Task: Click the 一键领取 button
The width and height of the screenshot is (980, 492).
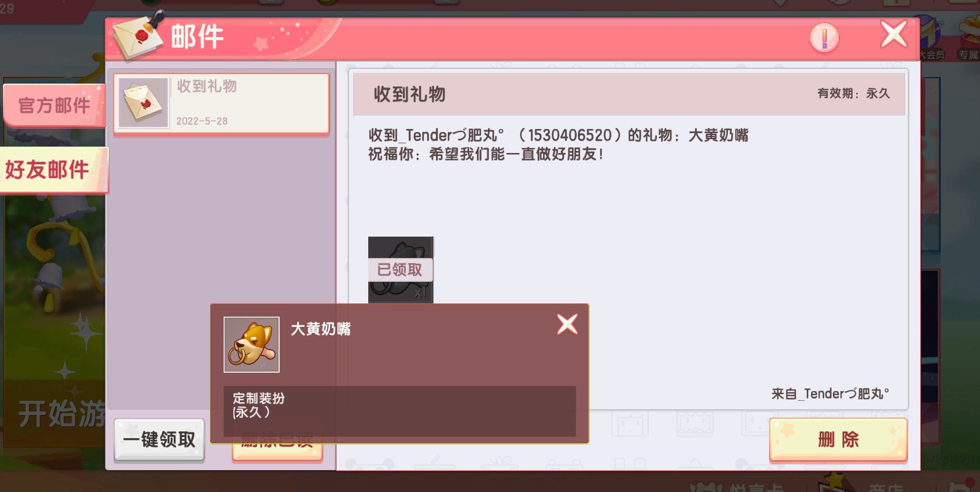Action: [x=159, y=439]
